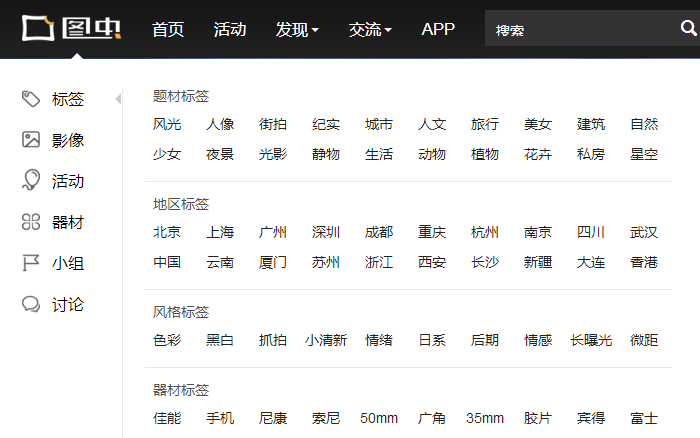Select the tag icon beside 标签
This screenshot has height=438, width=700.
(x=31, y=99)
